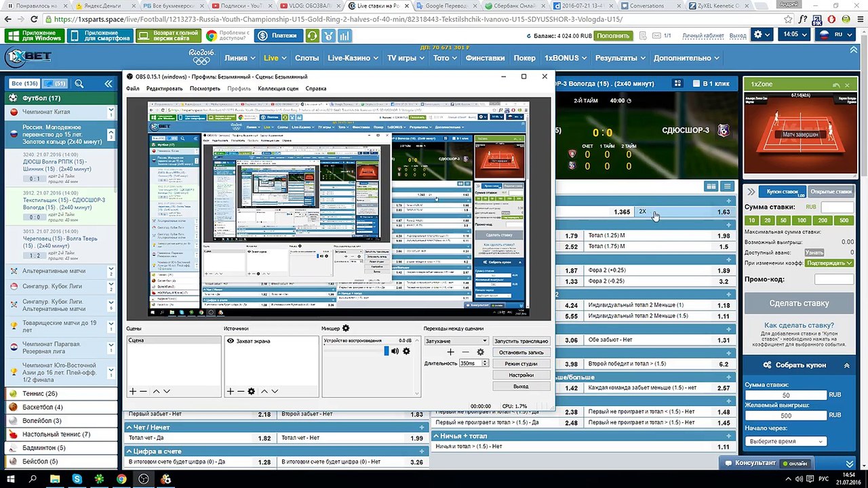Expand the Результаты menu
Image resolution: width=868 pixels, height=488 pixels.
point(620,58)
